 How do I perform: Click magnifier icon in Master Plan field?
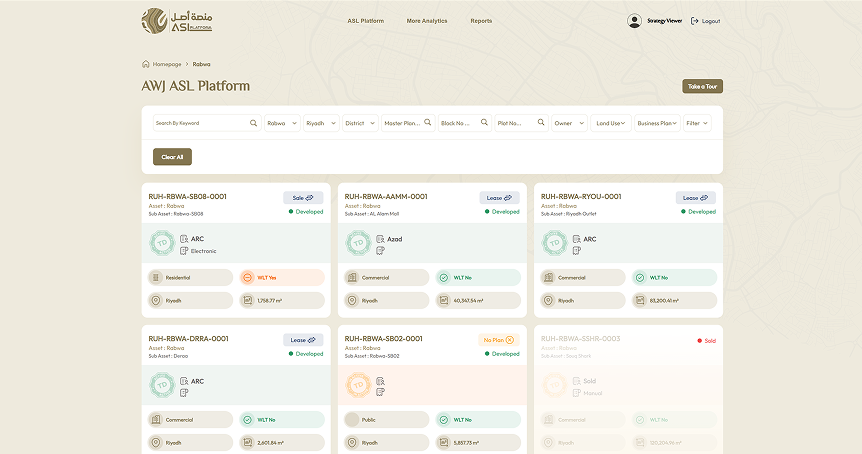click(428, 123)
